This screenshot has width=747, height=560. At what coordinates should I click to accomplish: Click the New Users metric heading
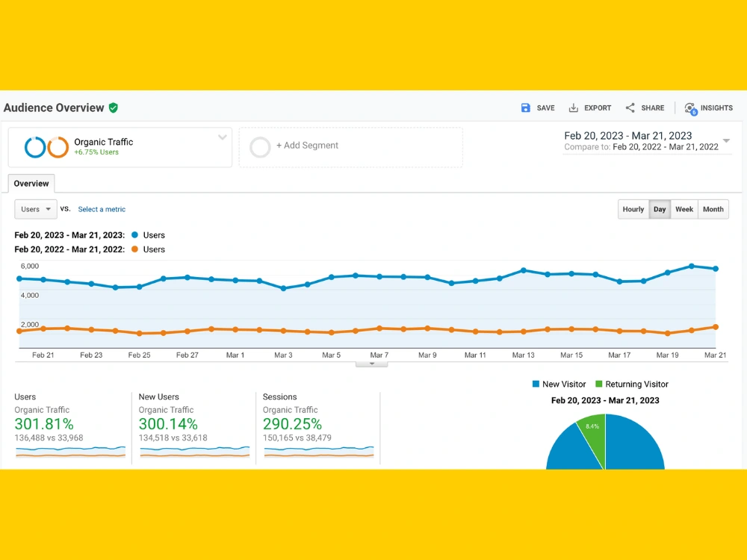pos(158,396)
